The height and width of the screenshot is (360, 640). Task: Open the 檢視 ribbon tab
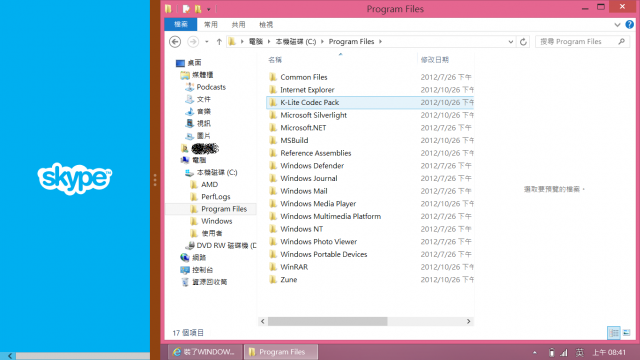266,24
